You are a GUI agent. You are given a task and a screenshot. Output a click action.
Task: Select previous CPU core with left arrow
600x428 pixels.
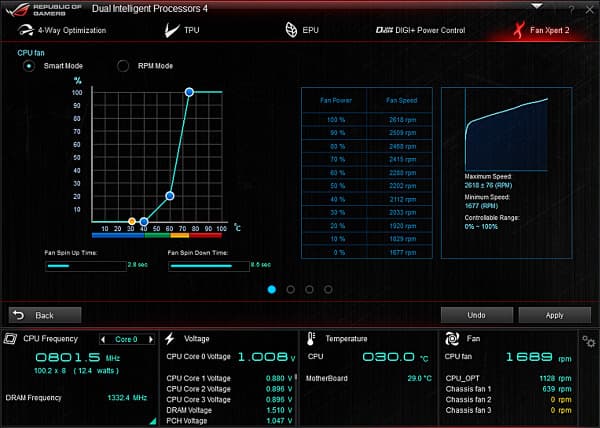point(103,339)
